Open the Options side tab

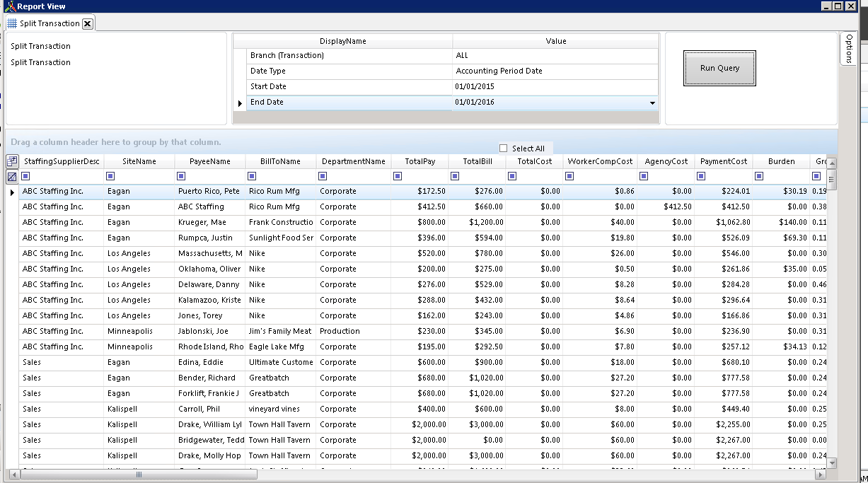click(x=849, y=48)
